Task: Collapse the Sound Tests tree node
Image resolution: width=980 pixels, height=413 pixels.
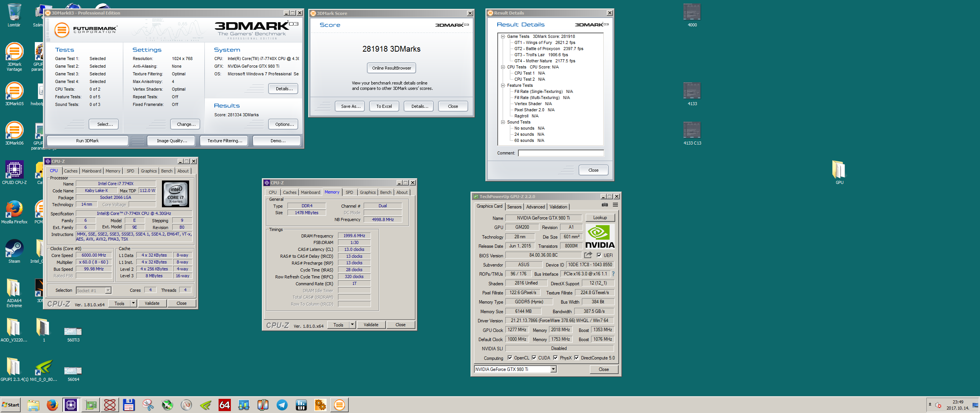Action: click(503, 122)
